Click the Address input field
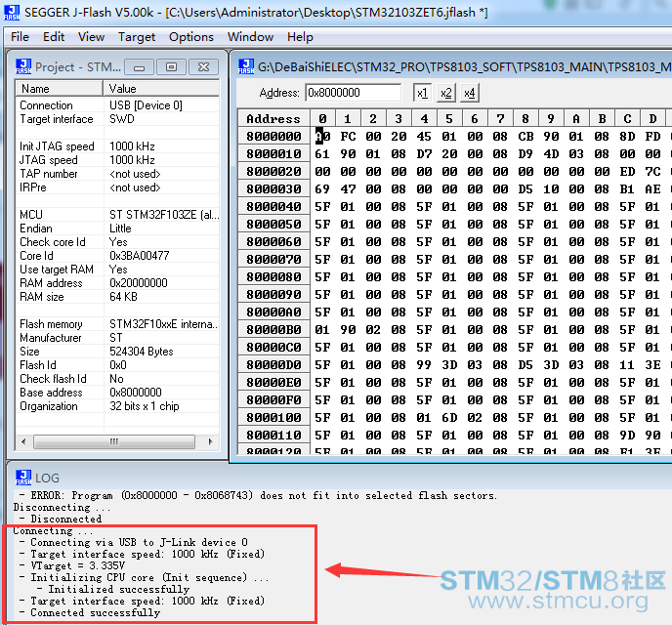672x625 pixels. click(x=354, y=93)
